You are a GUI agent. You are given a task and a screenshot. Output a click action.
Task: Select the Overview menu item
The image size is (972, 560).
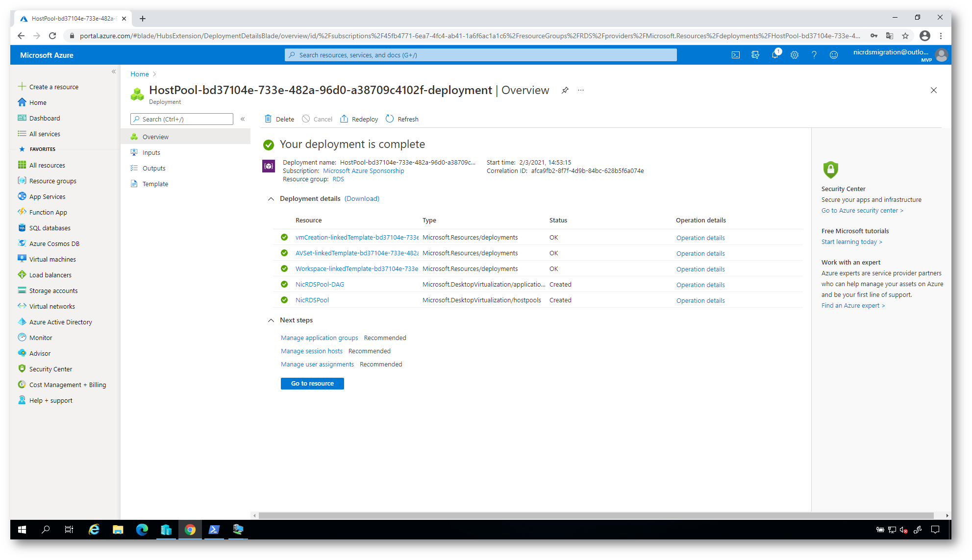pyautogui.click(x=185, y=137)
